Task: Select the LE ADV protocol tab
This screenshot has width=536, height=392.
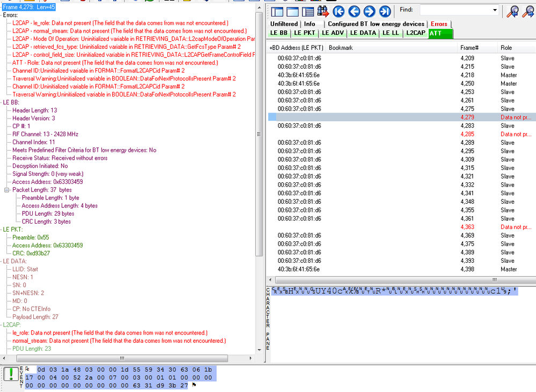Action: tap(333, 33)
